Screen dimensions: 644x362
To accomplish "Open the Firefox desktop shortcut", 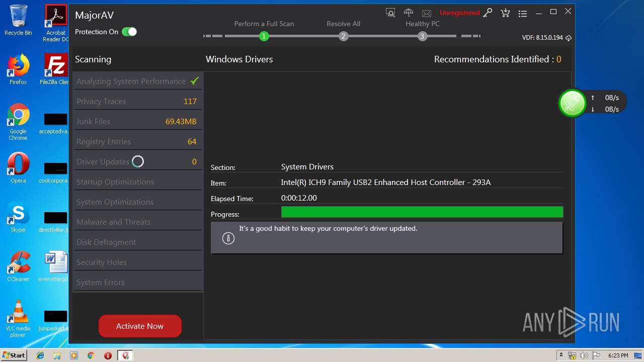I will tap(18, 69).
